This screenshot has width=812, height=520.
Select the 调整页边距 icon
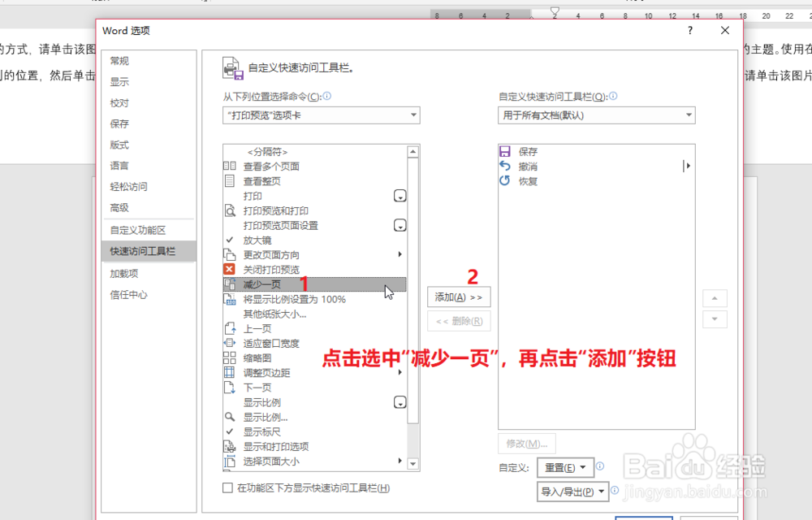point(230,372)
